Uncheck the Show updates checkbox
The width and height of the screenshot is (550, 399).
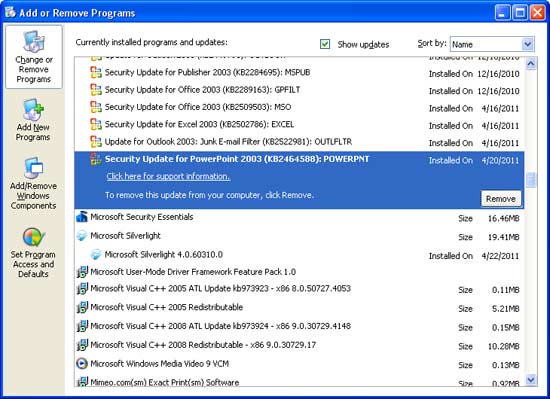325,44
